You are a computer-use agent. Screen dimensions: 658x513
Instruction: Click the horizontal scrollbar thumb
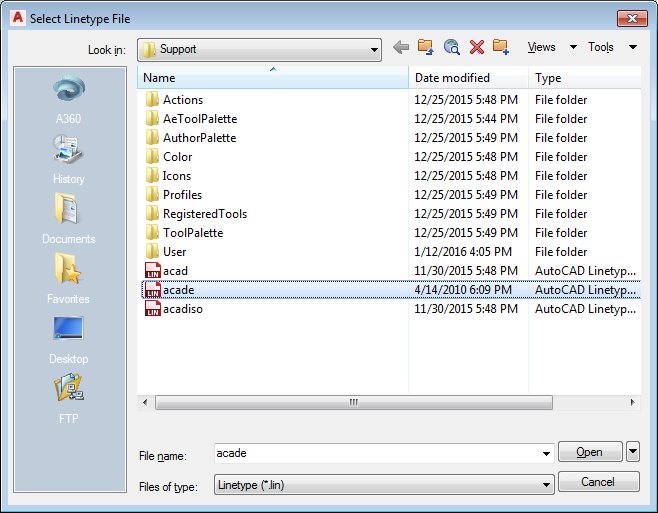coord(354,402)
